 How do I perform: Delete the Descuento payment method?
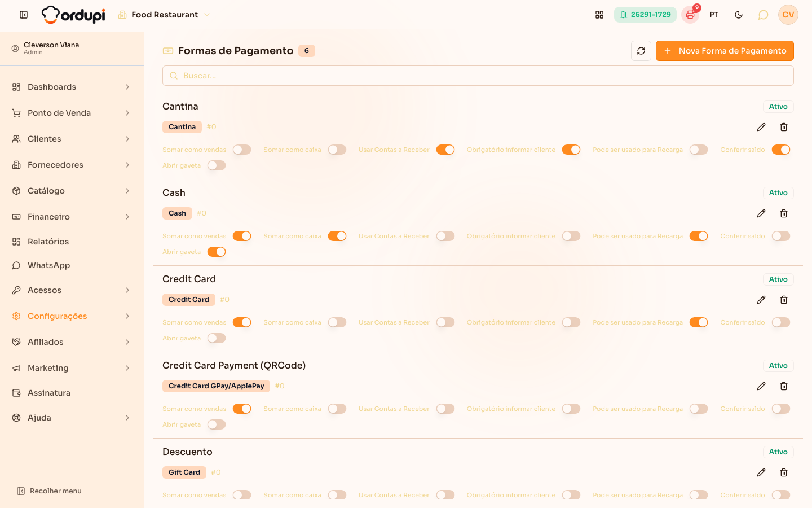click(784, 472)
